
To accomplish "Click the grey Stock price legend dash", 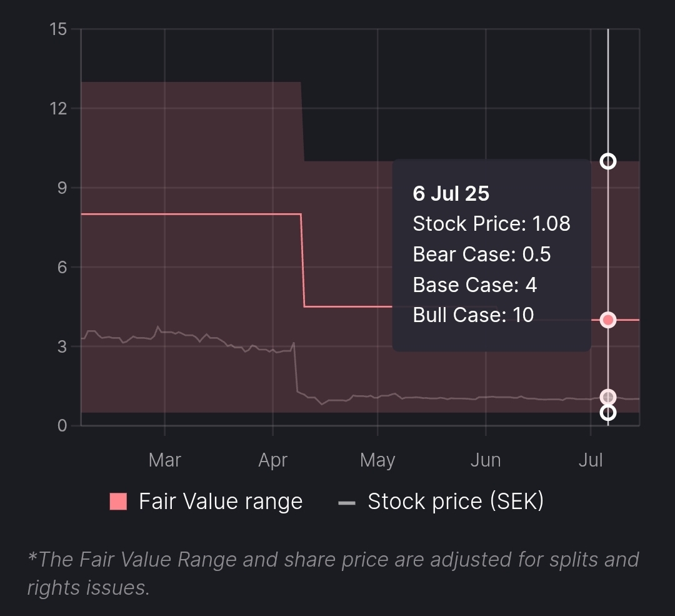I will 346,503.
